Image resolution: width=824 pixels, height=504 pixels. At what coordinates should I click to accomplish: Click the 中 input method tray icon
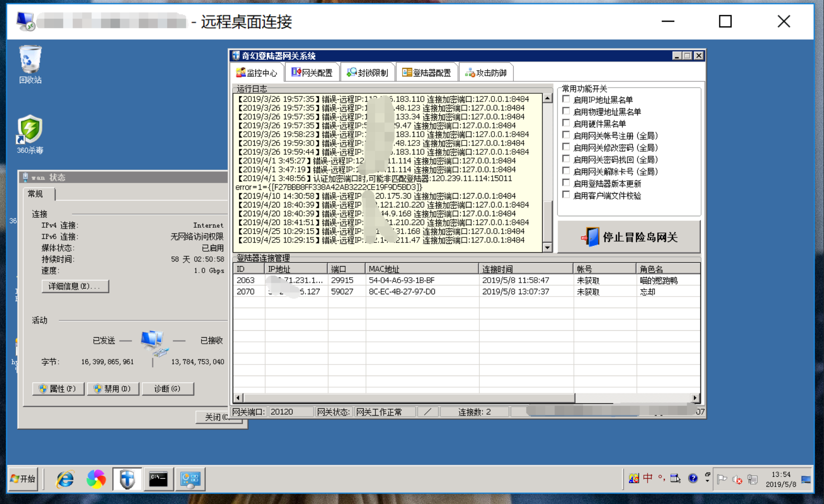click(648, 478)
